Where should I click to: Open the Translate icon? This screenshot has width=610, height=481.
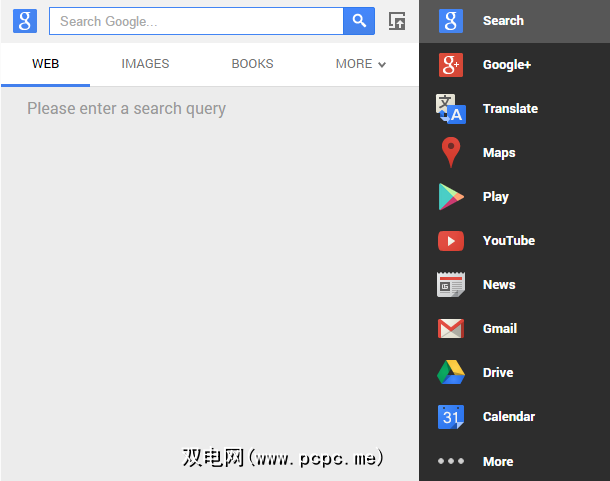click(451, 109)
